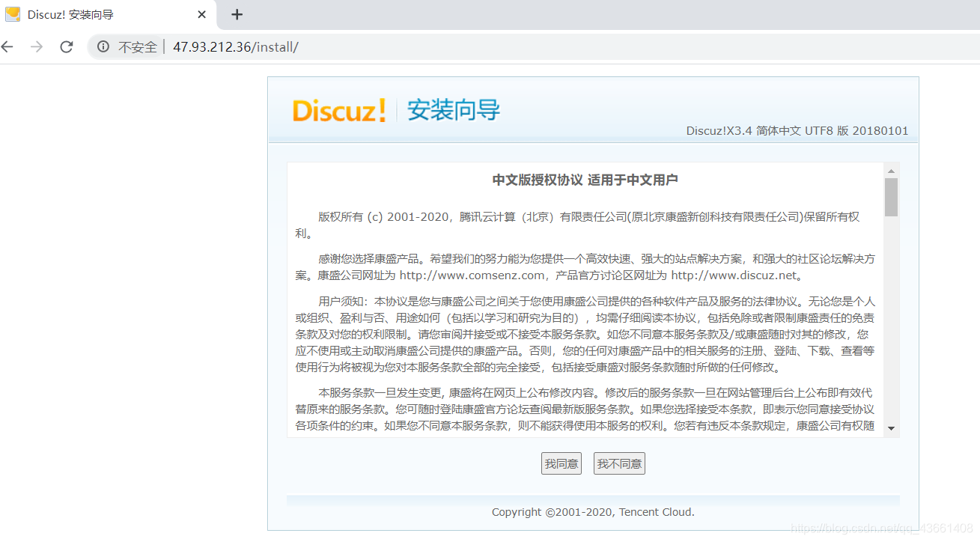Click the 用户须知 paragraph start
The width and height of the screenshot is (980, 542).
coord(344,301)
